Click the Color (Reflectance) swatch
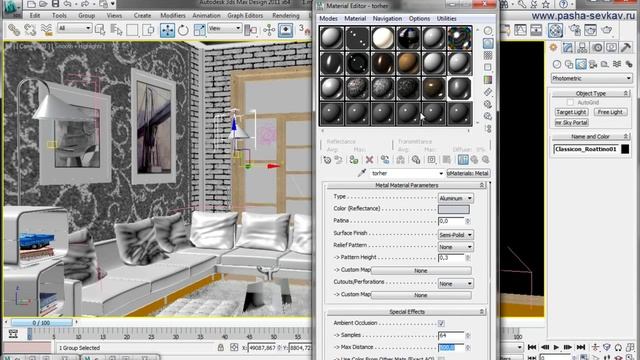Viewport: 640px width, 360px height. point(453,209)
